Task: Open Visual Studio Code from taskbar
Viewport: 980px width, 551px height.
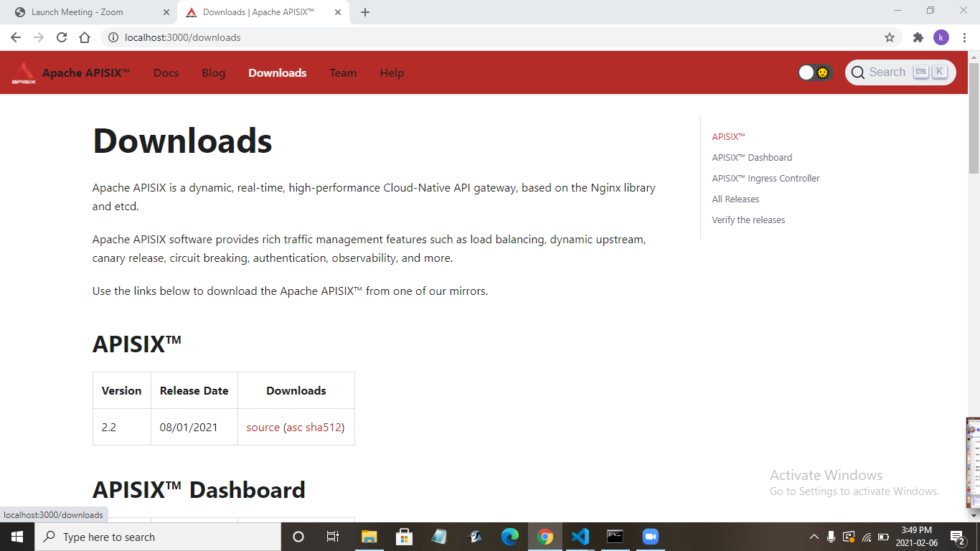Action: click(x=580, y=537)
